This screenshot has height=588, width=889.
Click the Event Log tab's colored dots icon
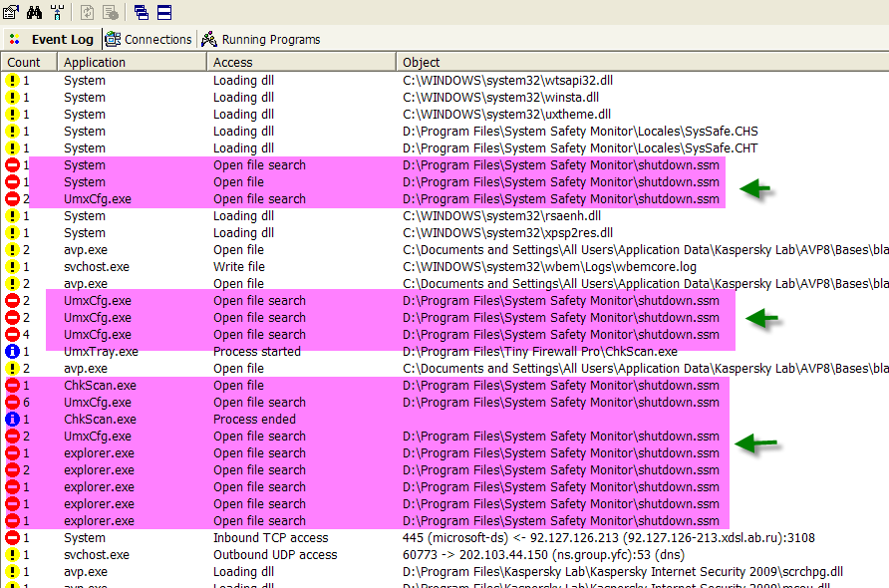coord(15,39)
